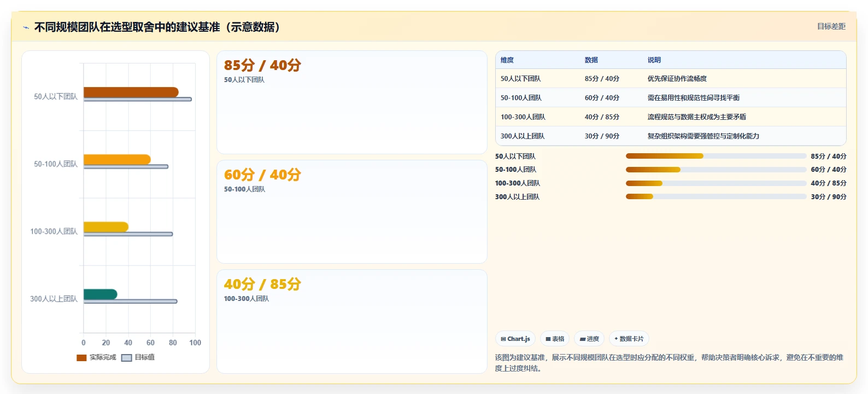Click the 数据 column header
868x394 pixels.
[x=591, y=60]
